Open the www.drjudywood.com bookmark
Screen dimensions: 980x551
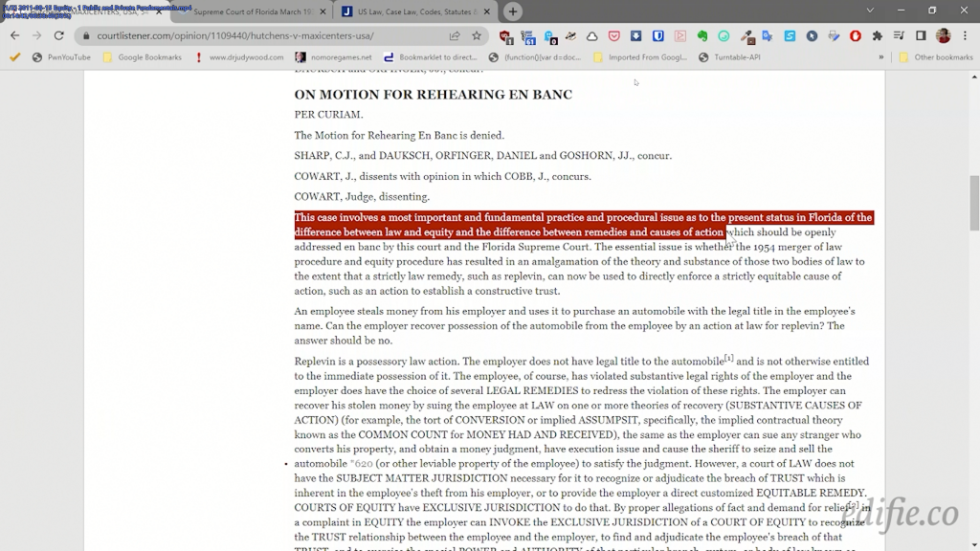(239, 56)
